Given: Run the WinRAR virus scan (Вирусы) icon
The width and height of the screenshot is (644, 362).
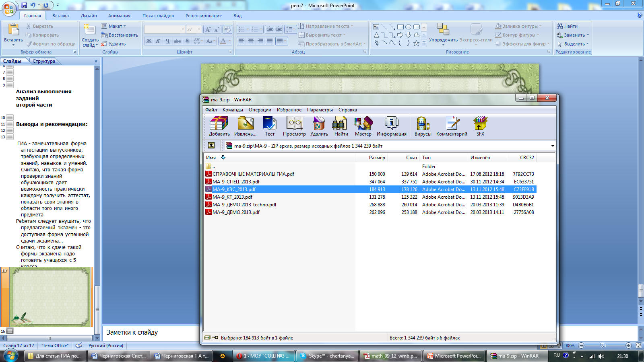Looking at the screenshot, I should [423, 126].
